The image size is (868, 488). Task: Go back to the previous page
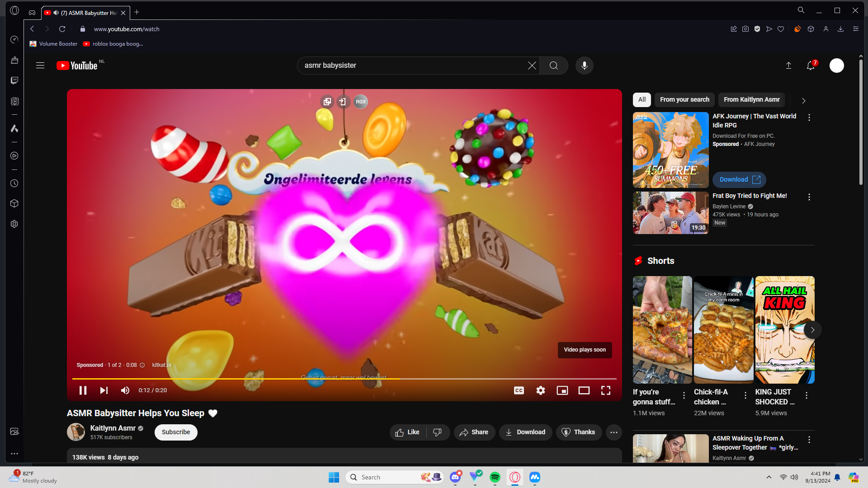click(32, 29)
